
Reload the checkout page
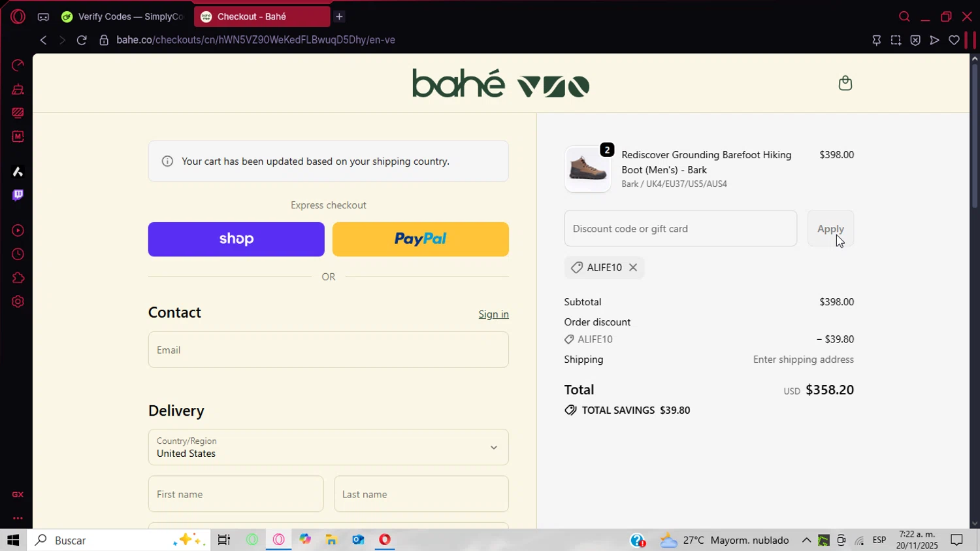82,40
